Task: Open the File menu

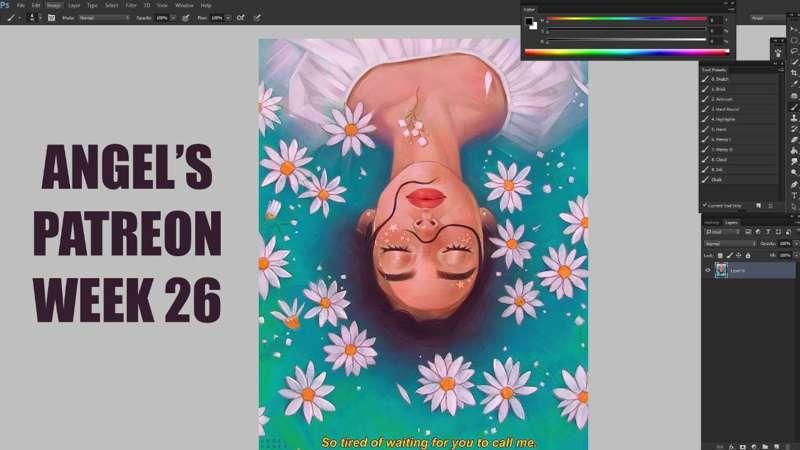Action: (21, 5)
